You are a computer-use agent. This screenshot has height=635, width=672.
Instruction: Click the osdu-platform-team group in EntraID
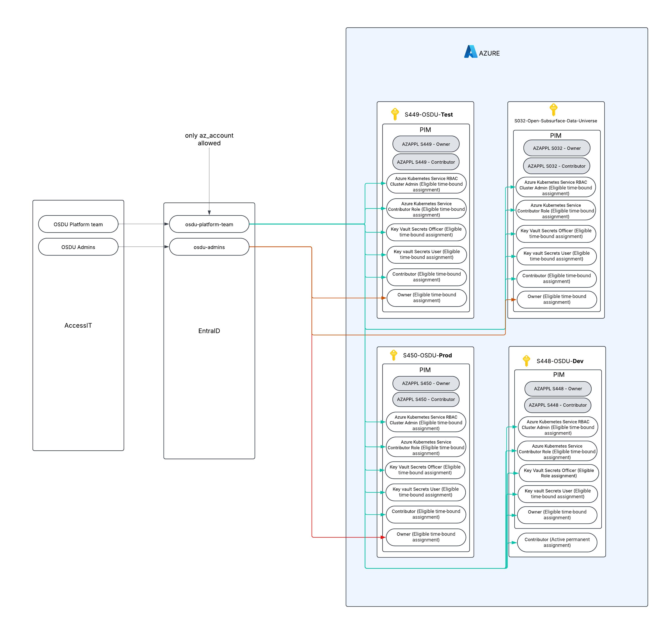point(209,224)
